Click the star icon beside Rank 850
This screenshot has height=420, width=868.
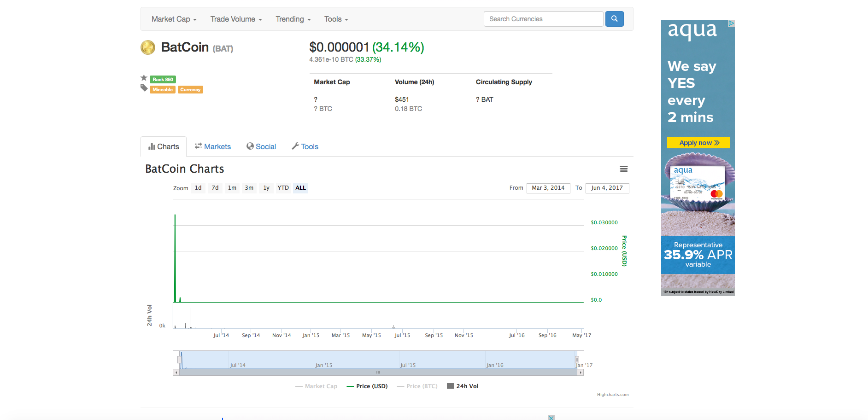point(144,78)
